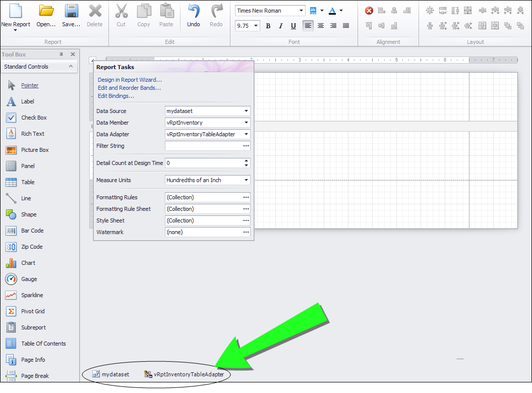
Task: Collapse the Standard Controls section
Action: (71, 67)
